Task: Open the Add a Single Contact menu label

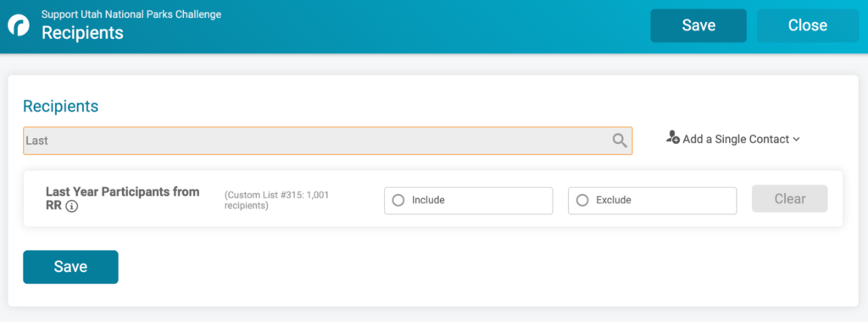Action: pos(736,140)
